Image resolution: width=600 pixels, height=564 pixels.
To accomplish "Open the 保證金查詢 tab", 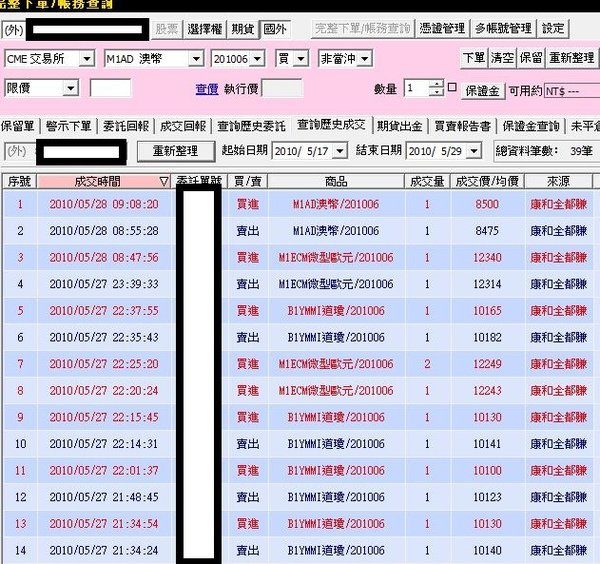I will pos(531,126).
